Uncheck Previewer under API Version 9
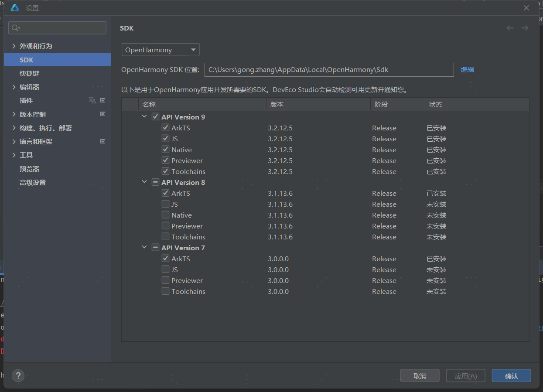This screenshot has width=543, height=392. pyautogui.click(x=165, y=160)
